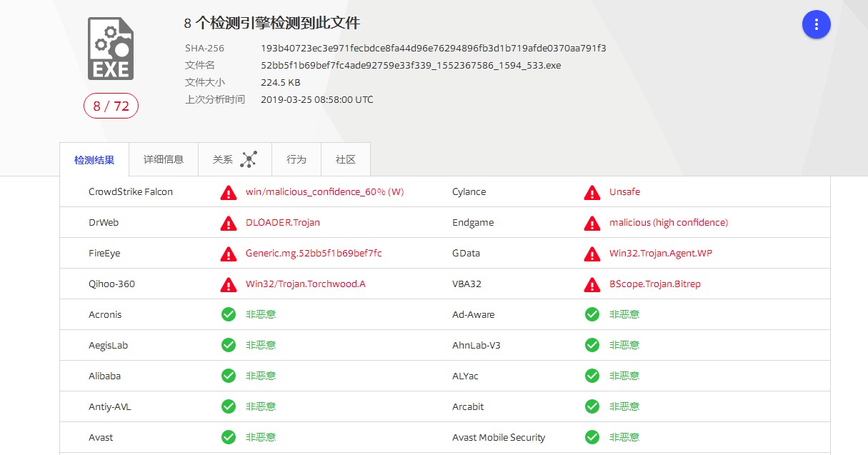Open the blue three-dot options menu
Image resolution: width=868 pixels, height=455 pixels.
[x=816, y=25]
